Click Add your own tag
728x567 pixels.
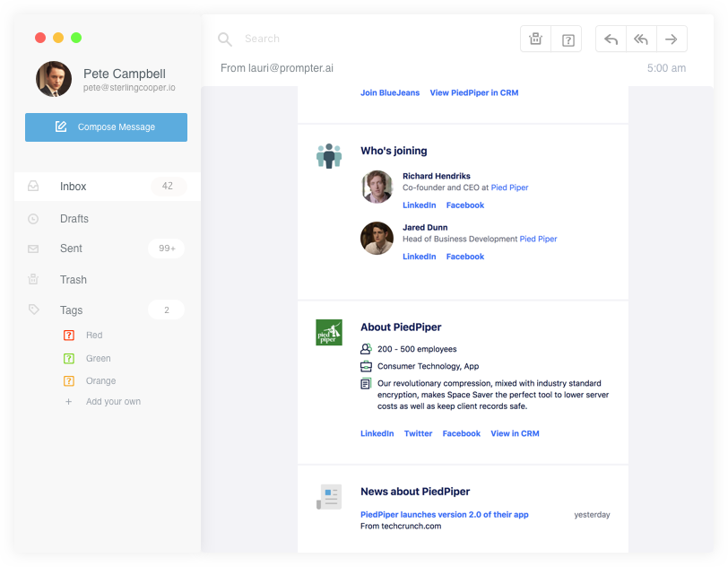click(113, 402)
